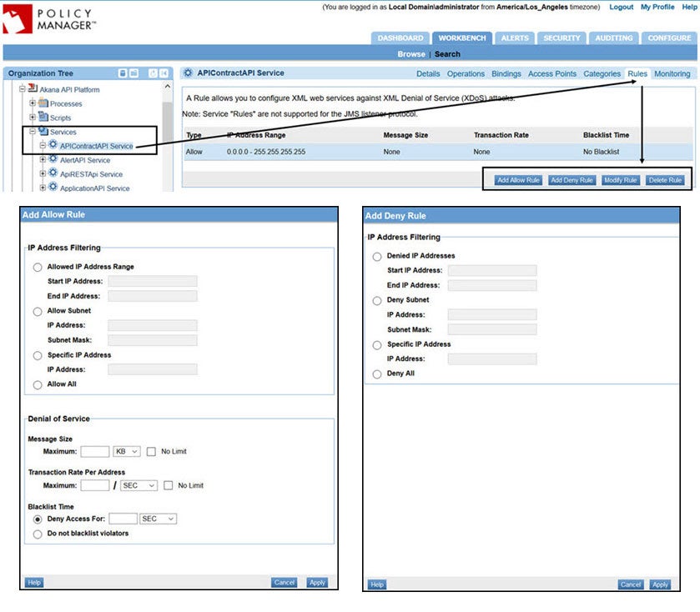Expand the Scripts tree node
This screenshot has height=612, width=700.
point(33,118)
